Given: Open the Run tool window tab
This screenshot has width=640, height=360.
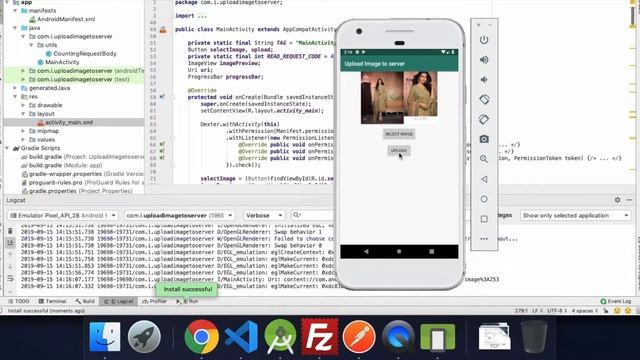Looking at the screenshot, I should point(187,301).
